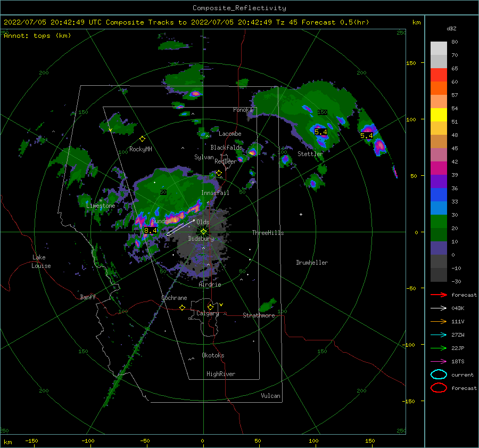Click the yellow diamond at radar center

point(203,232)
